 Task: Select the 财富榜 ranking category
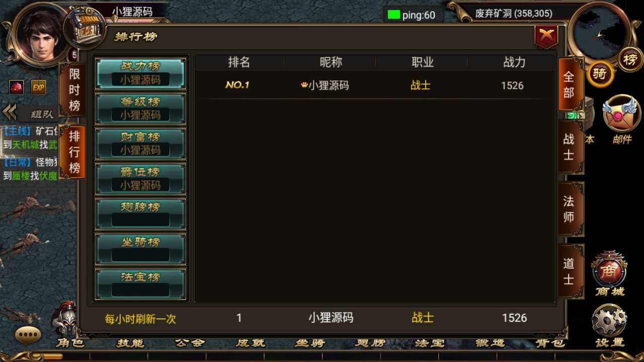pyautogui.click(x=141, y=144)
